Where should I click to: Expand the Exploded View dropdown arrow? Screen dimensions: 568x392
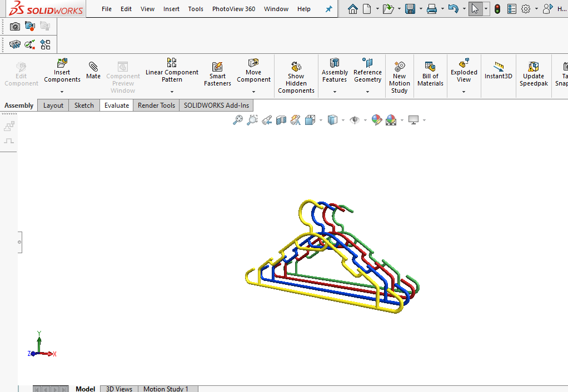point(464,92)
